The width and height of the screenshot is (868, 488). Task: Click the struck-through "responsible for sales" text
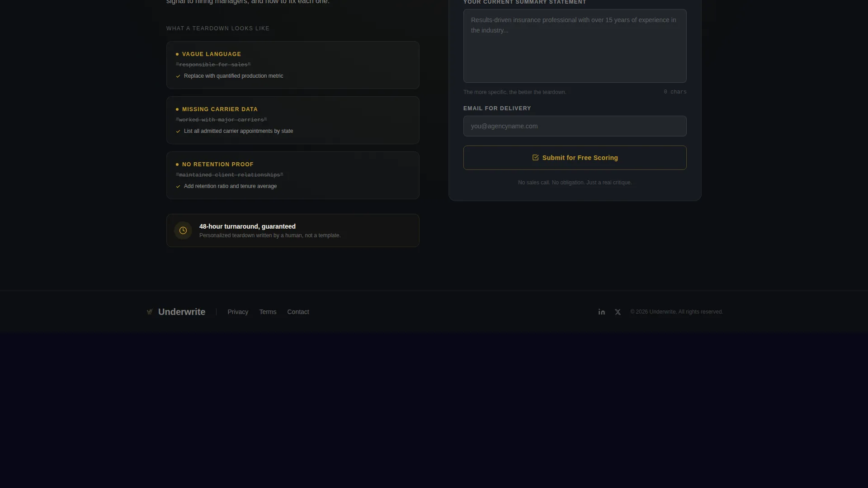[213, 65]
